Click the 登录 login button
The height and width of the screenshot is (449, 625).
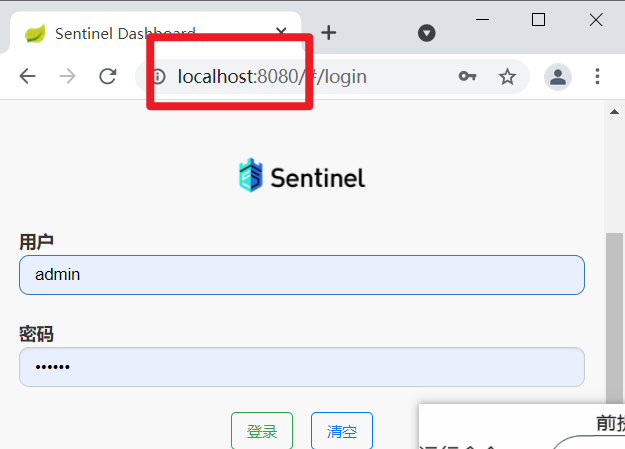click(262, 431)
